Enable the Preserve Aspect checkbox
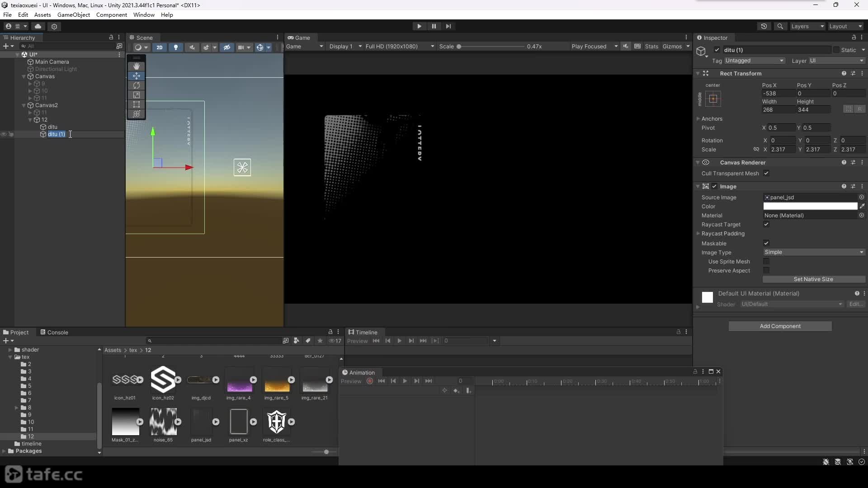The image size is (868, 488). pos(766,270)
